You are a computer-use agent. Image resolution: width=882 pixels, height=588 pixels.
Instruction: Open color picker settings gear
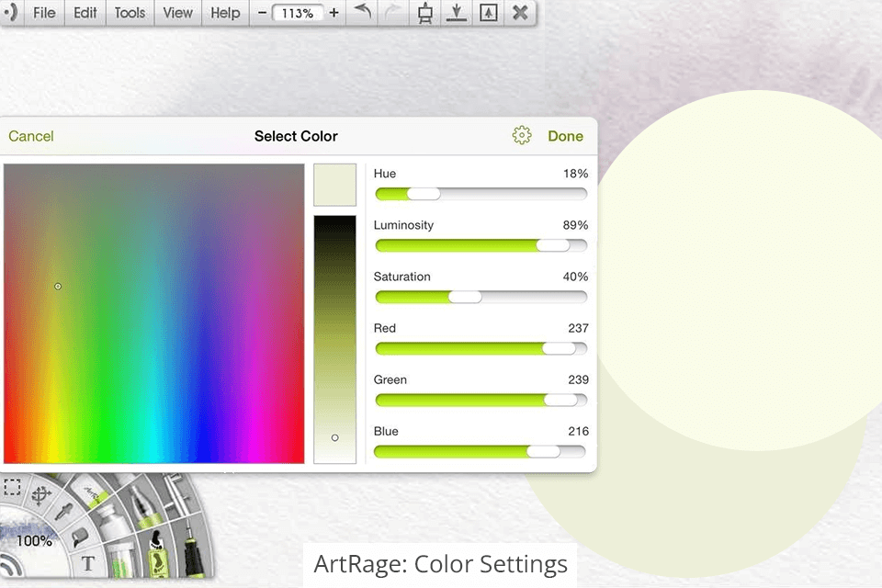click(x=522, y=136)
